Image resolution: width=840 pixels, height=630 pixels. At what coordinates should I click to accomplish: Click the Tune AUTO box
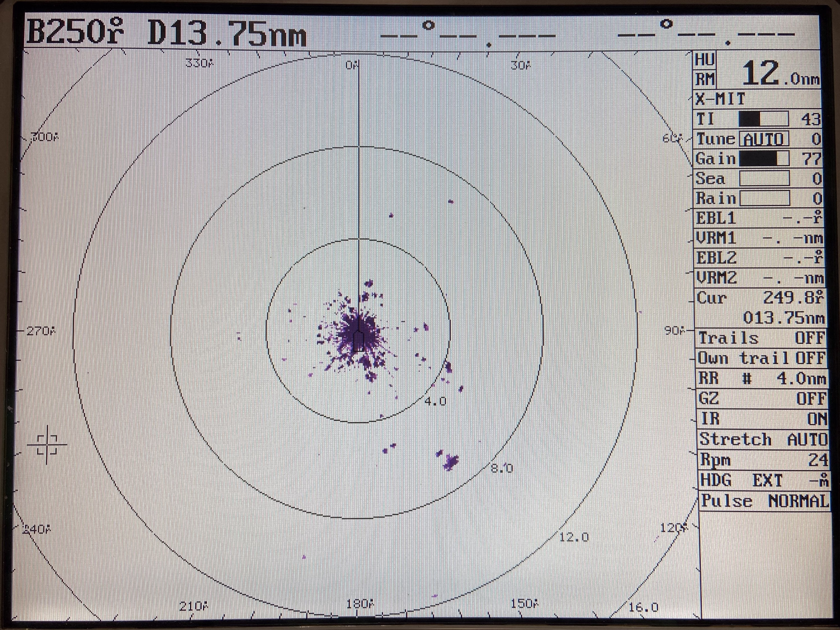click(764, 139)
